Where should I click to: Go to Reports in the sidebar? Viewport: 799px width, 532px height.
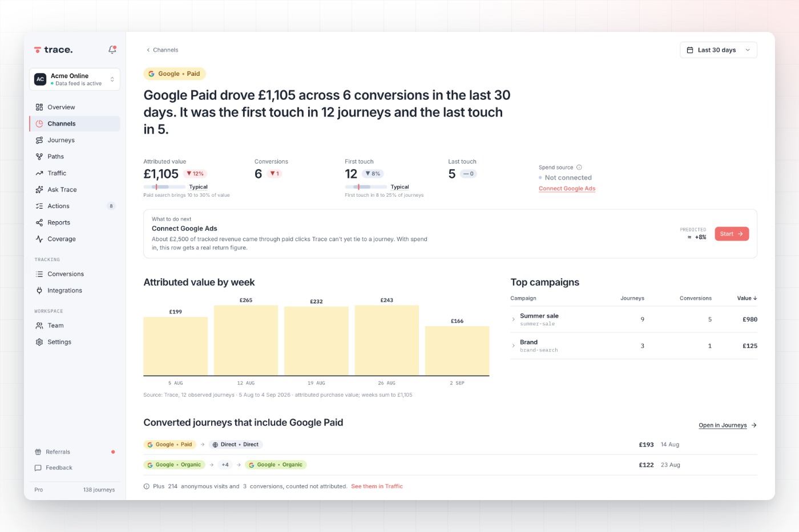(75, 223)
